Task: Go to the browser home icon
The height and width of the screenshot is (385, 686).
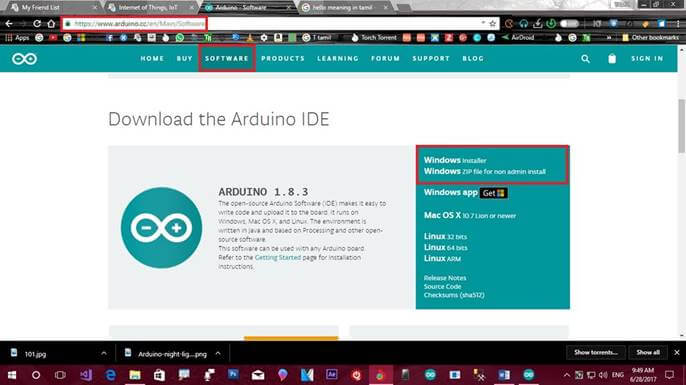Action: 51,24
